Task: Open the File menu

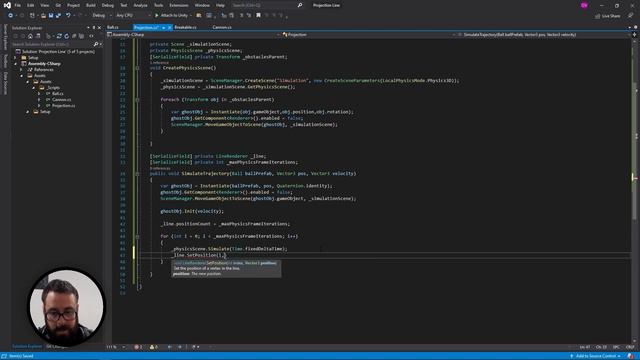Action: pyautogui.click(x=18, y=5)
